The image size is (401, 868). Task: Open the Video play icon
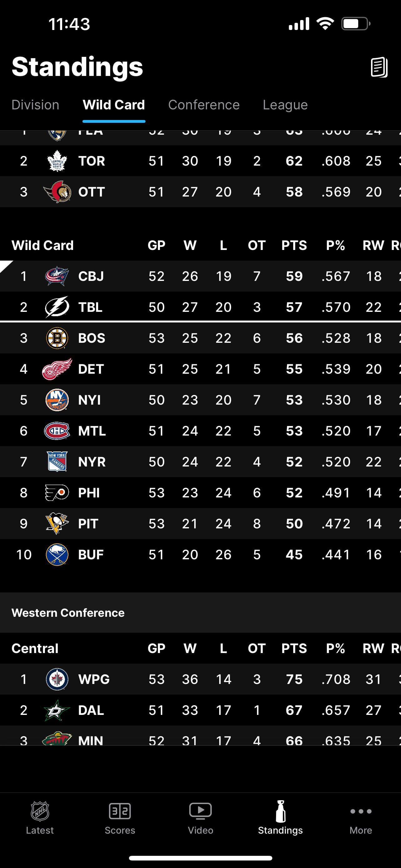pyautogui.click(x=200, y=811)
